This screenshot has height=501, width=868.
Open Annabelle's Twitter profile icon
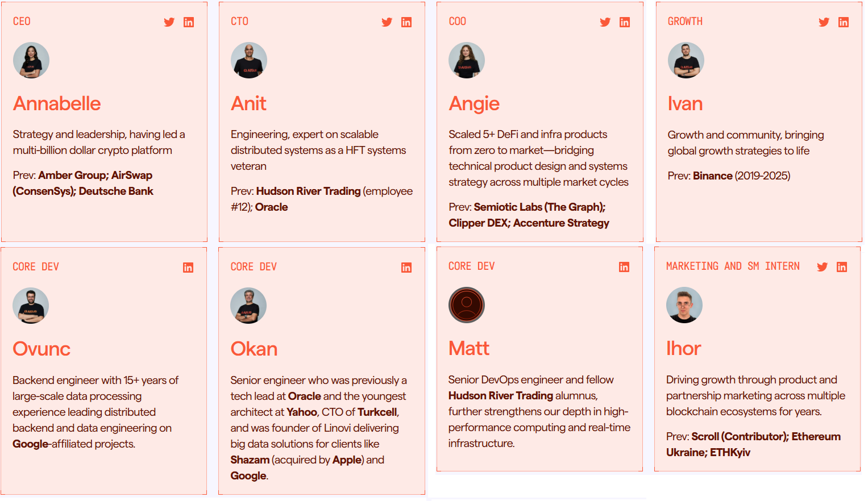(x=169, y=22)
